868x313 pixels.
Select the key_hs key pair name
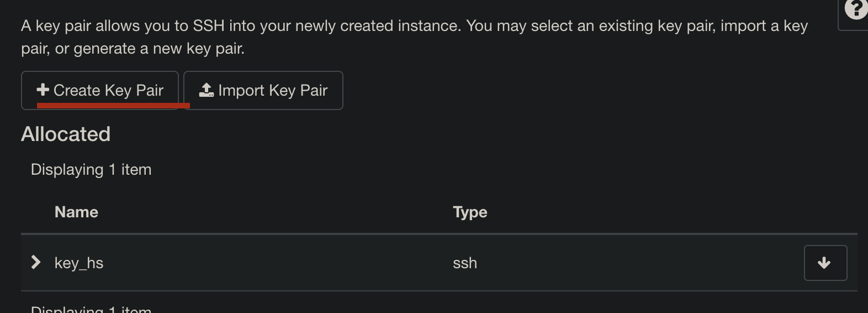point(79,263)
